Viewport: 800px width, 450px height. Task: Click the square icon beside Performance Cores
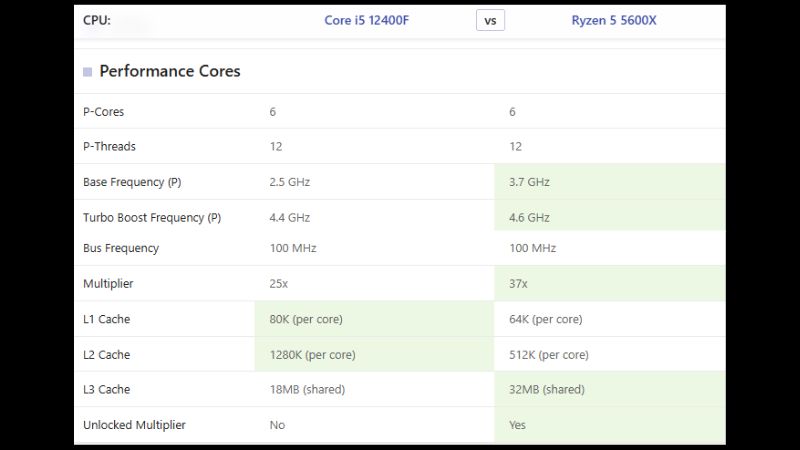pos(88,72)
